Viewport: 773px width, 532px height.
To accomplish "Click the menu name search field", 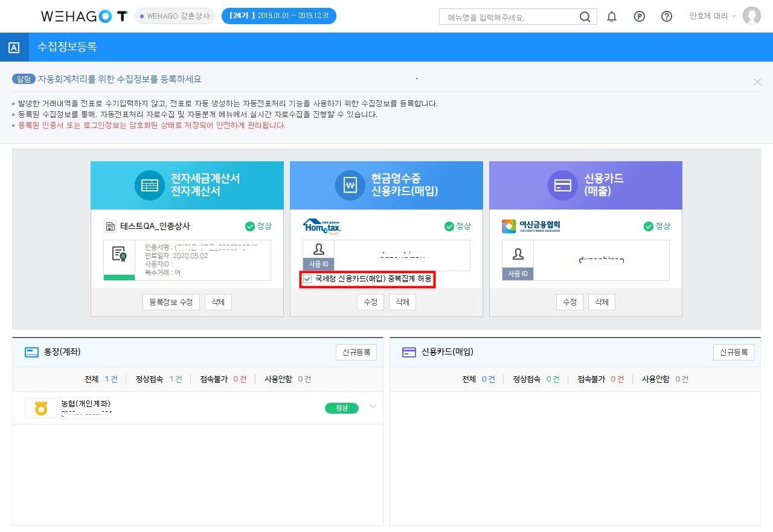I will (x=510, y=17).
